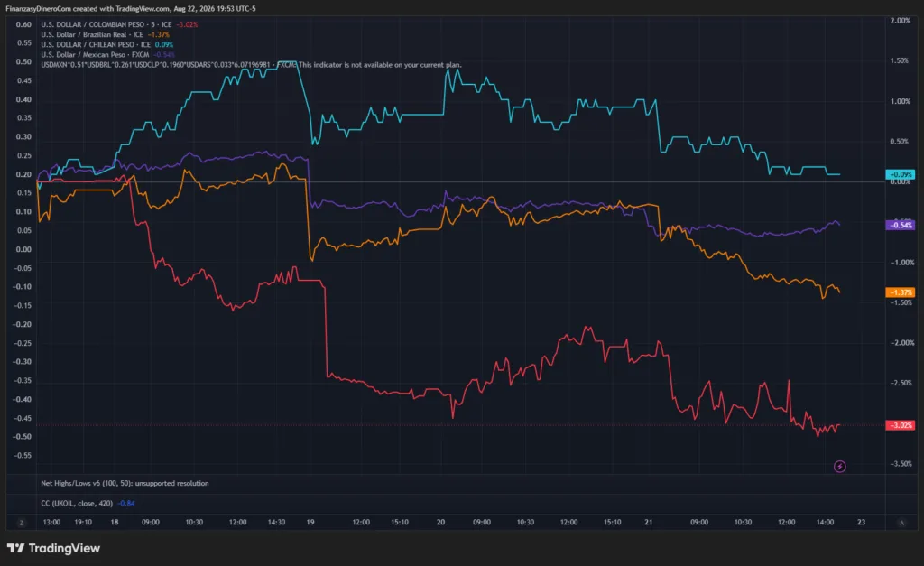
Task: Click the 0.20 label on left scale
Action: [23, 174]
